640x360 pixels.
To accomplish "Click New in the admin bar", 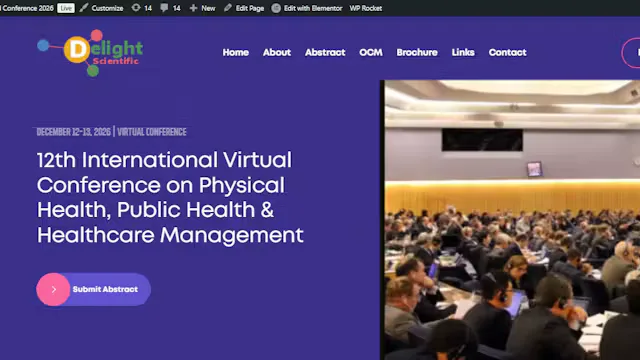I will 208,8.
